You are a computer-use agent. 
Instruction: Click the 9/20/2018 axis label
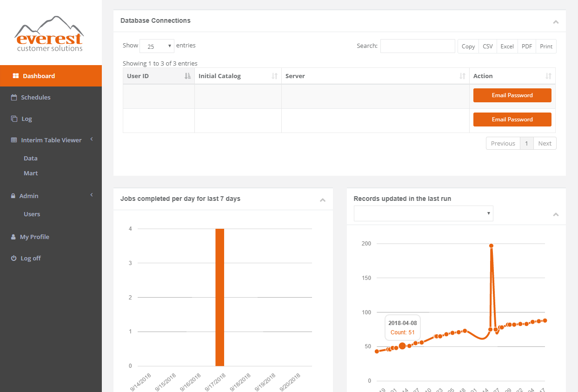290,382
